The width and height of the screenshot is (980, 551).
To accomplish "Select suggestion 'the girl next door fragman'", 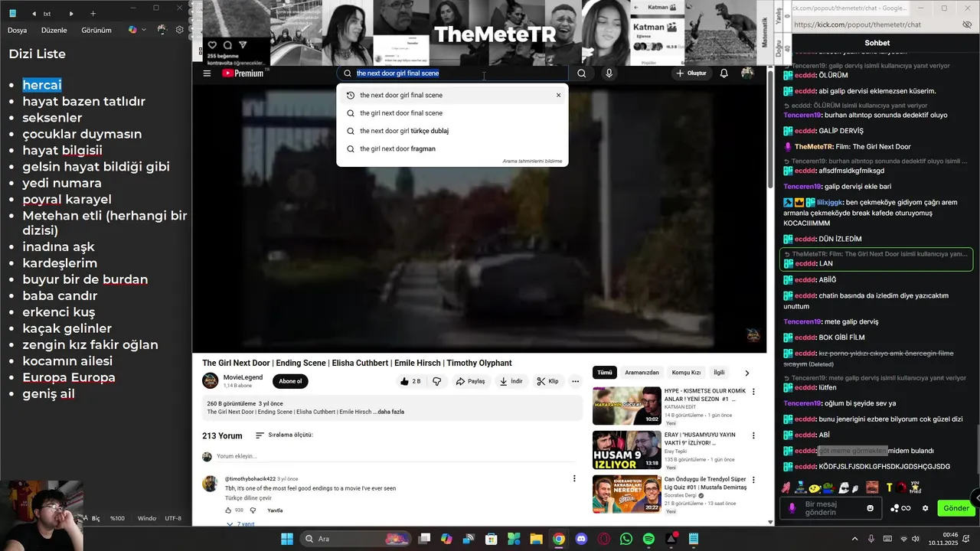I will 452,149.
